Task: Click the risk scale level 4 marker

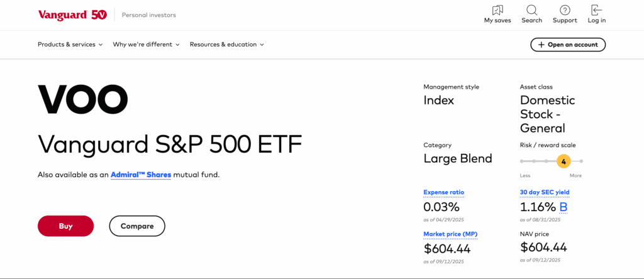Action: (563, 161)
